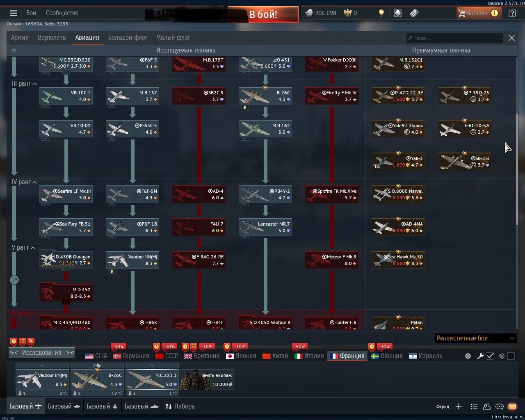This screenshot has height=420, width=525.
Task: Open the Бои menu
Action: tap(31, 13)
